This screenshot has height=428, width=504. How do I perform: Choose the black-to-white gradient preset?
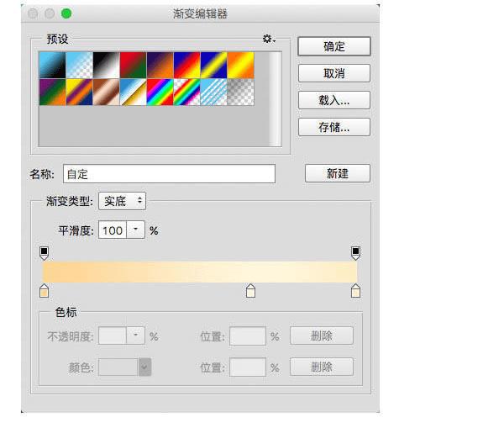tap(106, 65)
